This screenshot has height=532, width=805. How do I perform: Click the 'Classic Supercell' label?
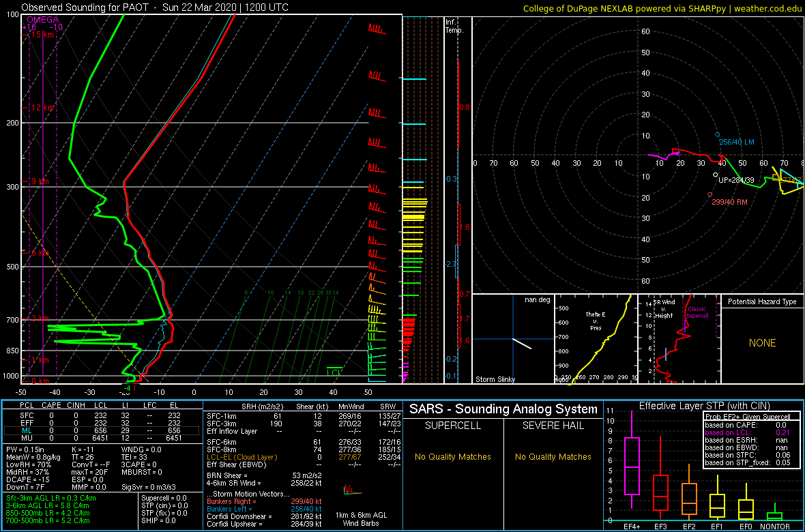coord(697,312)
